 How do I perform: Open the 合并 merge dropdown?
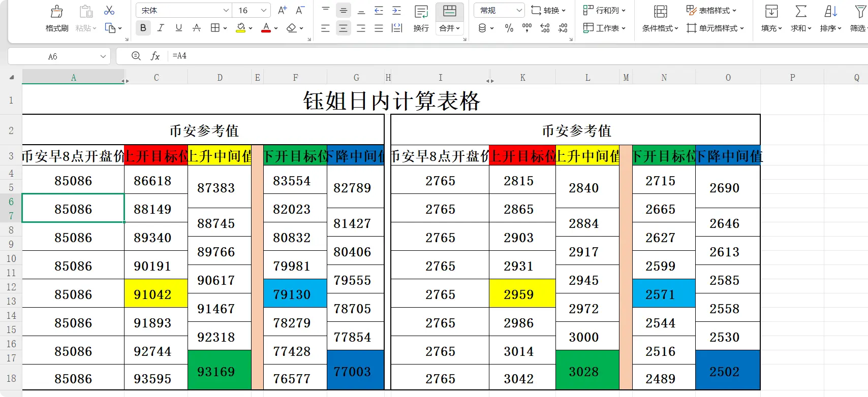tap(450, 28)
